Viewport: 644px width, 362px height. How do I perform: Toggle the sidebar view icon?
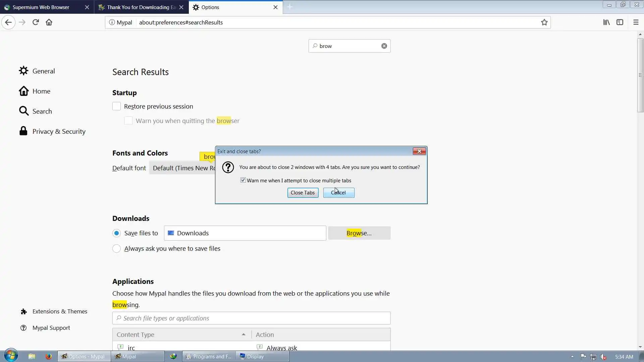pos(620,22)
